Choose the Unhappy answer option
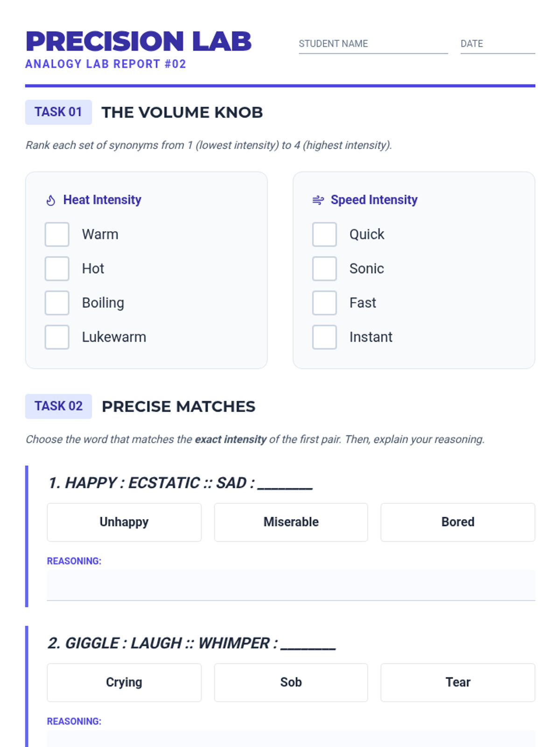This screenshot has width=560, height=747. pyautogui.click(x=124, y=522)
